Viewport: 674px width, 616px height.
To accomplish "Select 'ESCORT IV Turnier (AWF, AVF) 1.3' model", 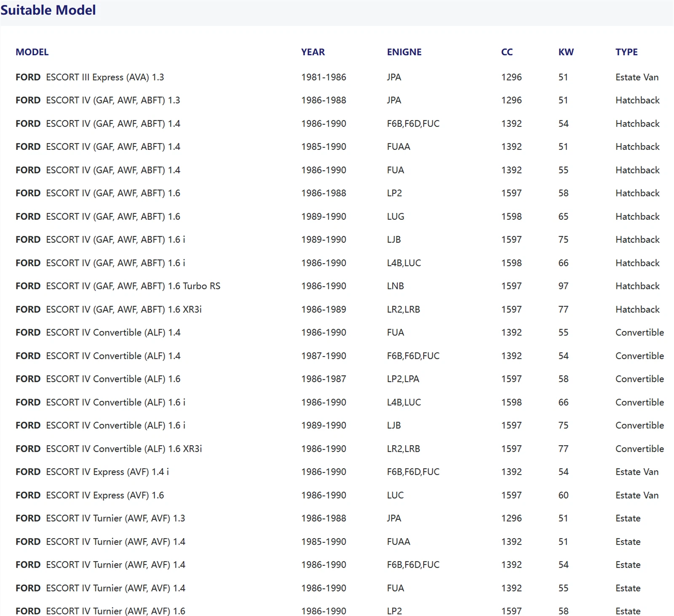I will tap(115, 518).
